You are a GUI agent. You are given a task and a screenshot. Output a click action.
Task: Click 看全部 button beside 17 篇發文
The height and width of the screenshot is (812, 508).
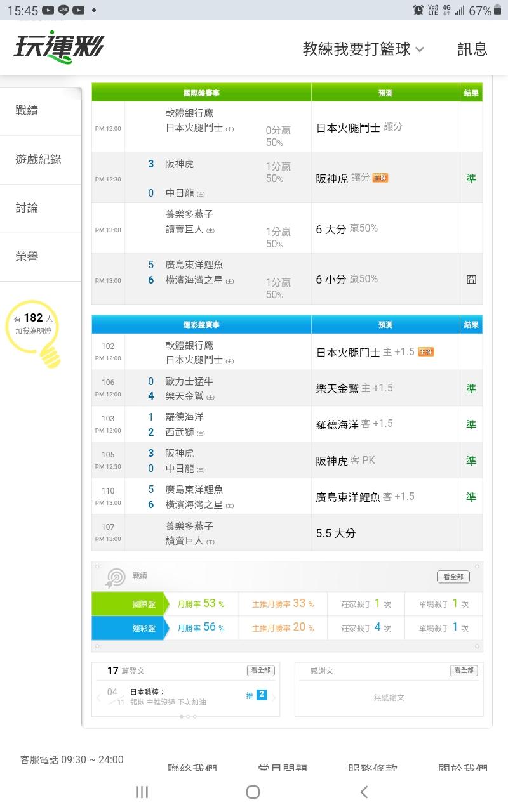[261, 671]
